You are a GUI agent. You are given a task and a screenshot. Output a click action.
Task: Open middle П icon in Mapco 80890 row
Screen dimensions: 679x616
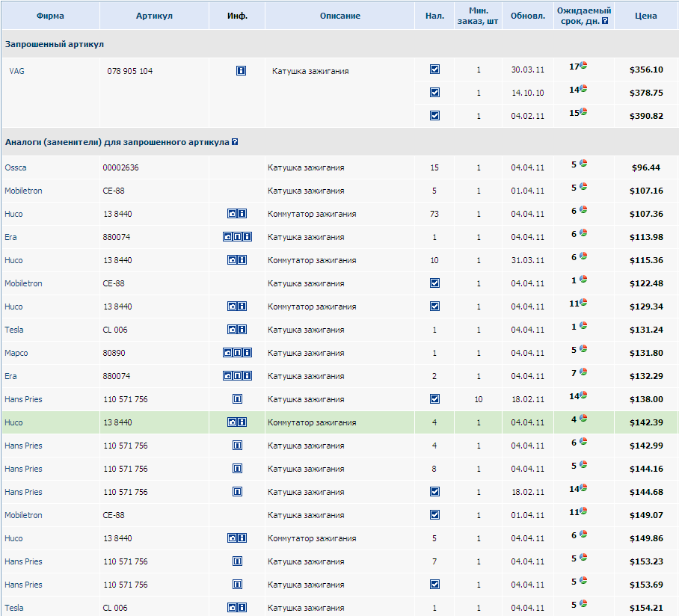pyautogui.click(x=237, y=352)
